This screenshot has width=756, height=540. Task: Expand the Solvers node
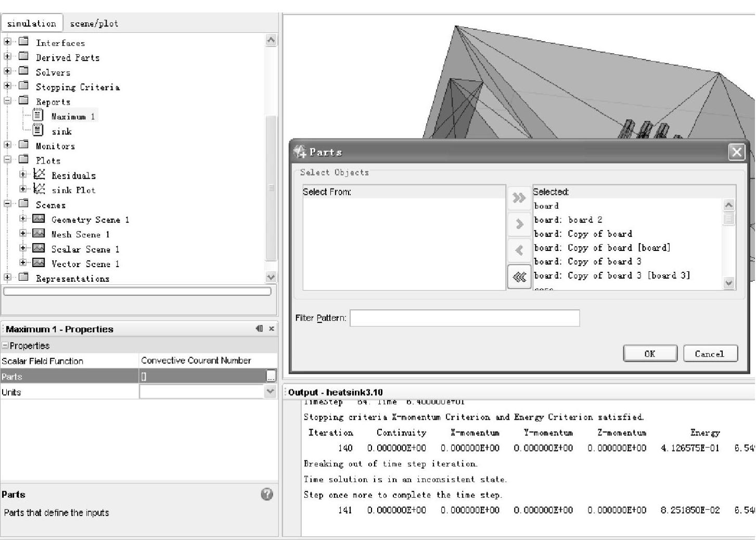pos(7,71)
